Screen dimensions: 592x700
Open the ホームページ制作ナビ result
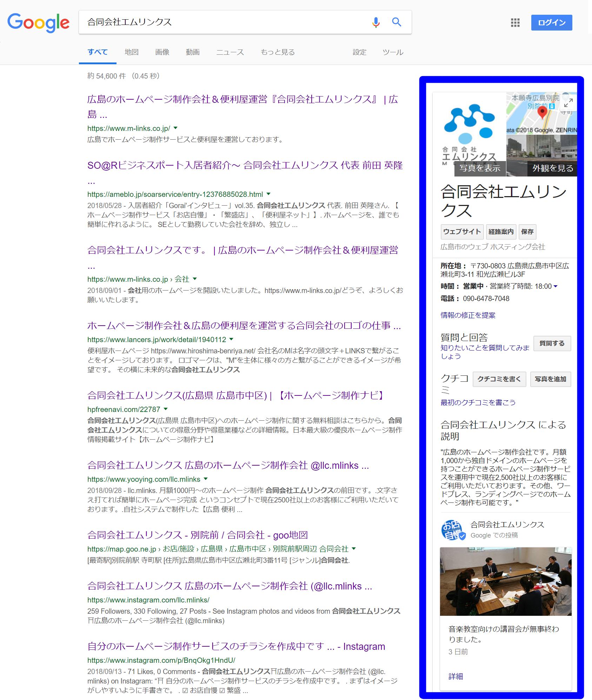237,395
